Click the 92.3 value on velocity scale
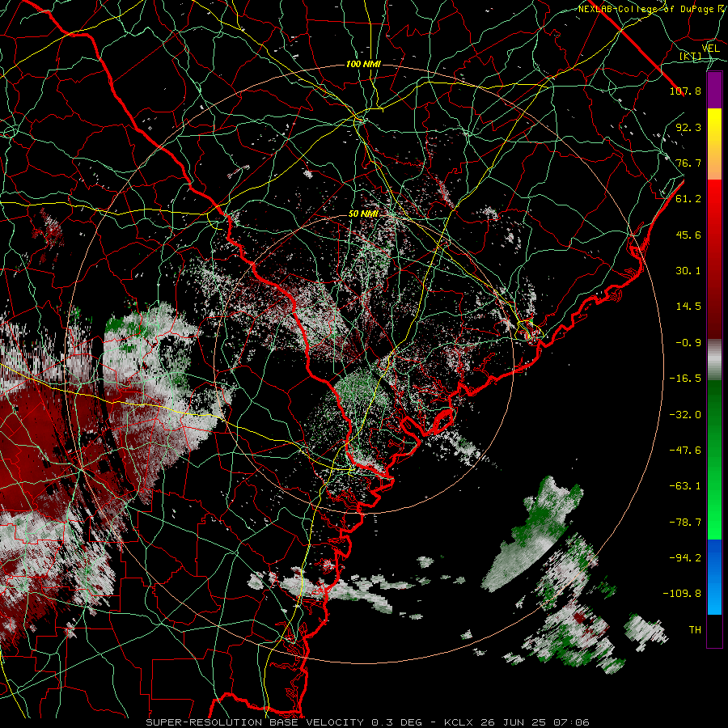The image size is (728, 728). [688, 127]
